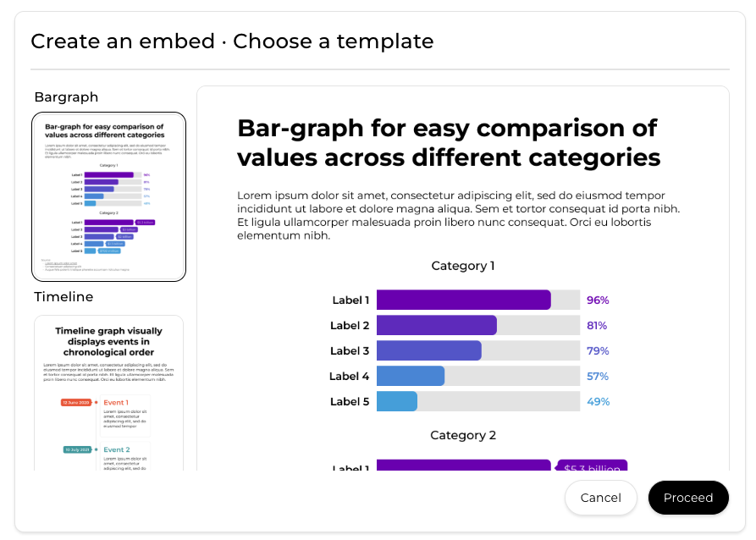Click the 81% value beside Label 2
756x540 pixels.
click(x=597, y=325)
